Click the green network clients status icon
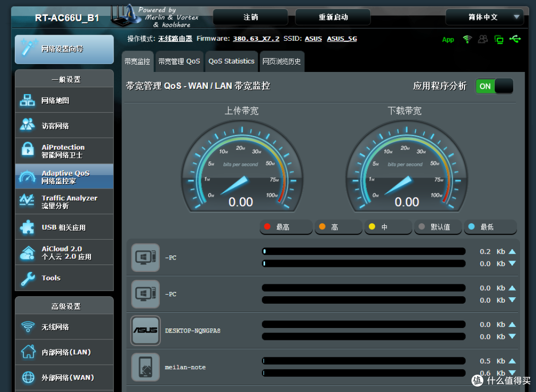The height and width of the screenshot is (392, 536). coord(499,39)
